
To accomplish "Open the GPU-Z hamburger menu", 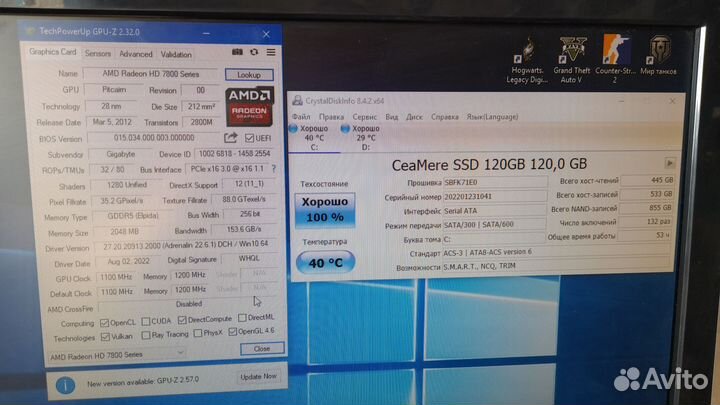I will tap(271, 52).
